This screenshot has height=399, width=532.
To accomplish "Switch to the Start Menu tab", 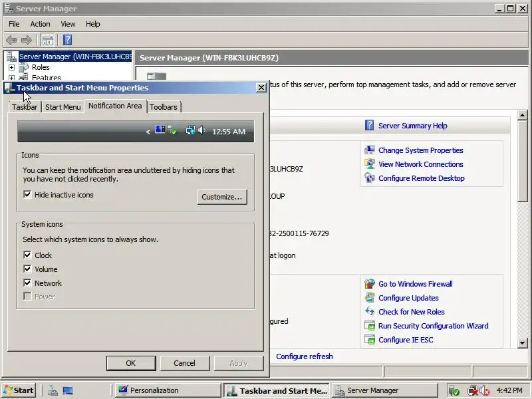I will tap(63, 107).
